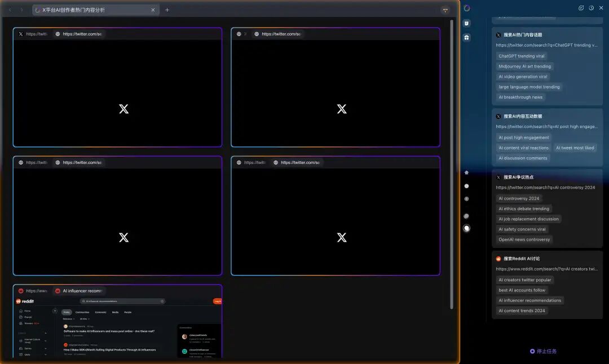Switch to the Media tab on Reddit

pos(115,312)
